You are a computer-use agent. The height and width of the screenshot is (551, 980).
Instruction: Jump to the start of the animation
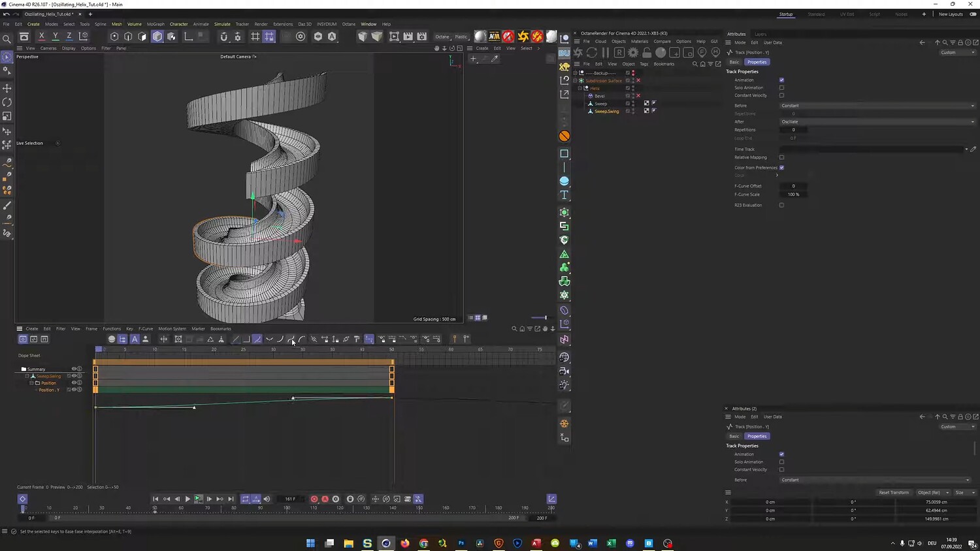(x=155, y=499)
